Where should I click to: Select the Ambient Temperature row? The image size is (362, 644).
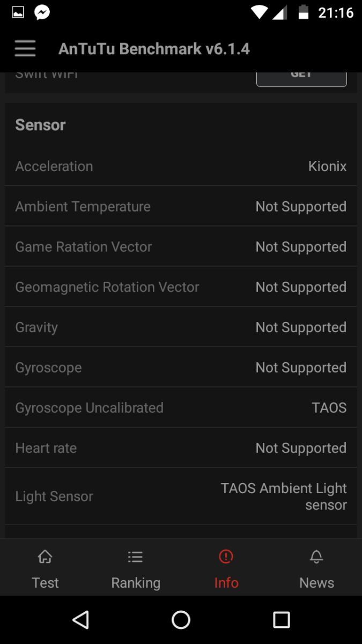click(181, 207)
